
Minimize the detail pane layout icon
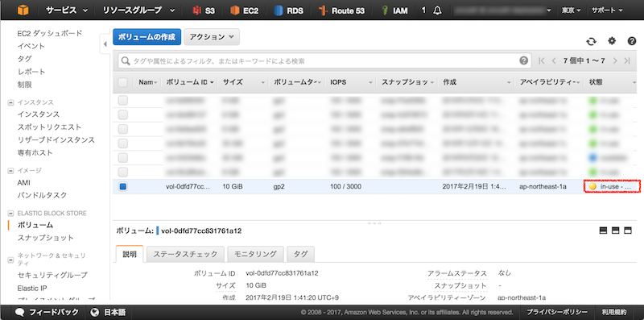click(603, 231)
